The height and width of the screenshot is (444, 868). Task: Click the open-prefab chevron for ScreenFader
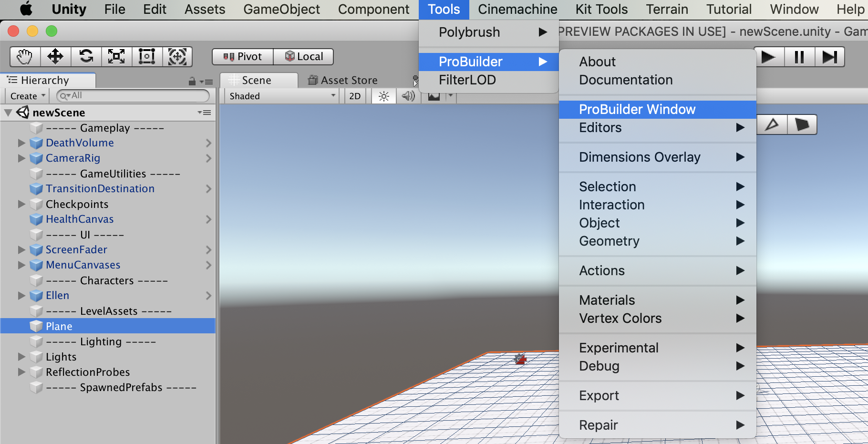pos(208,250)
